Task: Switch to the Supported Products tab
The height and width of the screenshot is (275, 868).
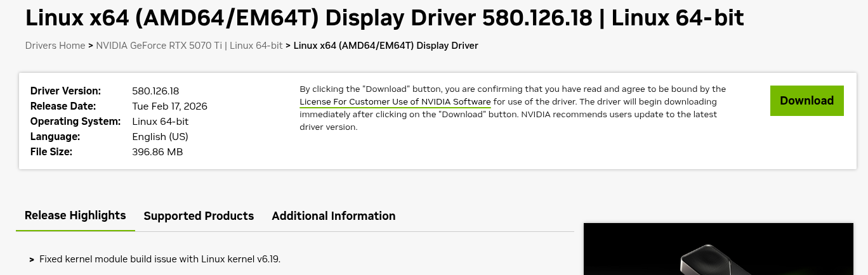Action: click(199, 216)
